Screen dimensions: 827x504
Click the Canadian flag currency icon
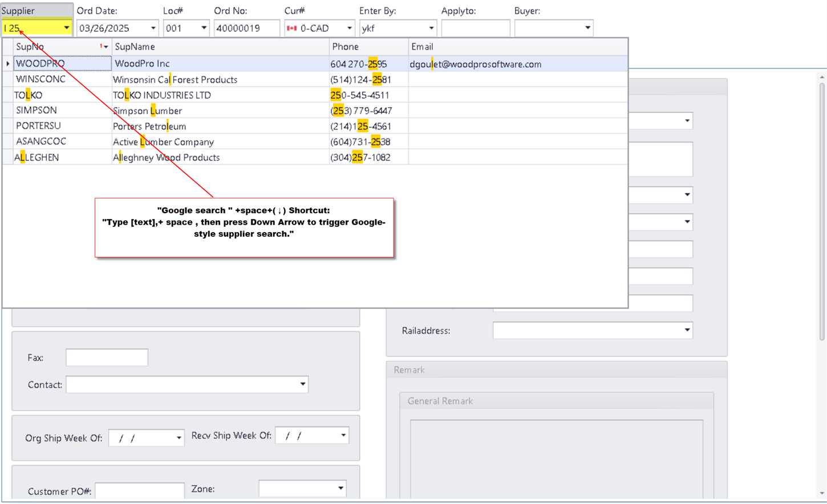(x=292, y=28)
